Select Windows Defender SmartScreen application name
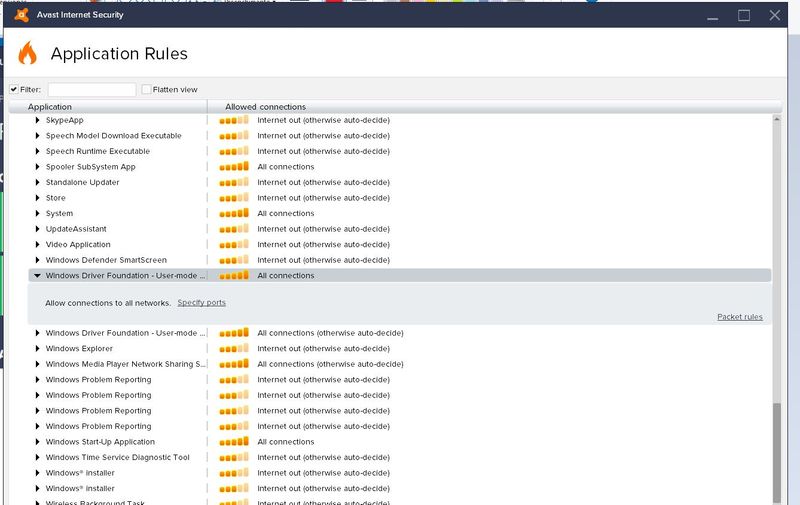The height and width of the screenshot is (505, 800). click(106, 260)
